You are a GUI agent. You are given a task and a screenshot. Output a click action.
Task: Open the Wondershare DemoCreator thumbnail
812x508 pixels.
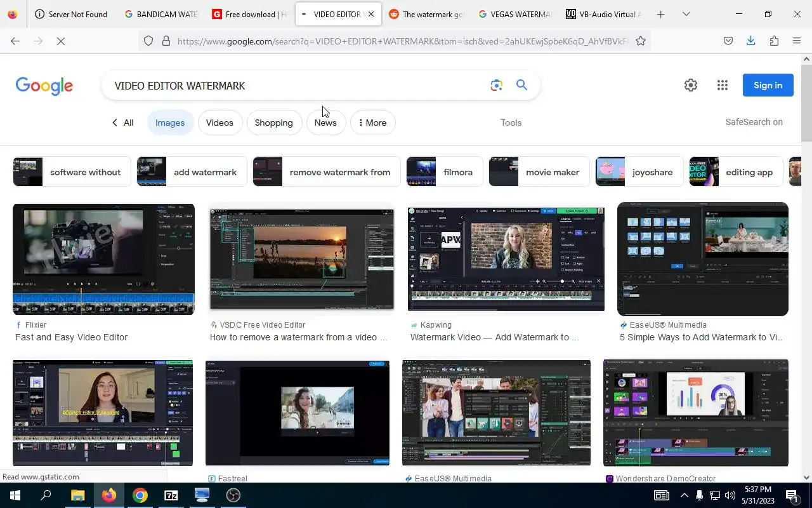coord(696,413)
